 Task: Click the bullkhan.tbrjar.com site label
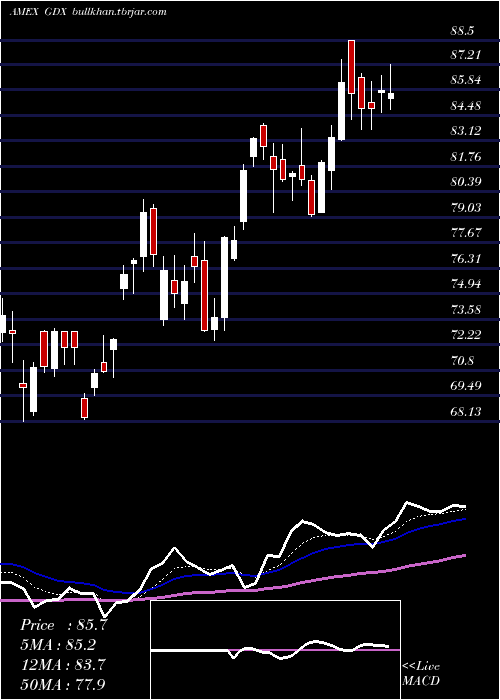click(119, 12)
